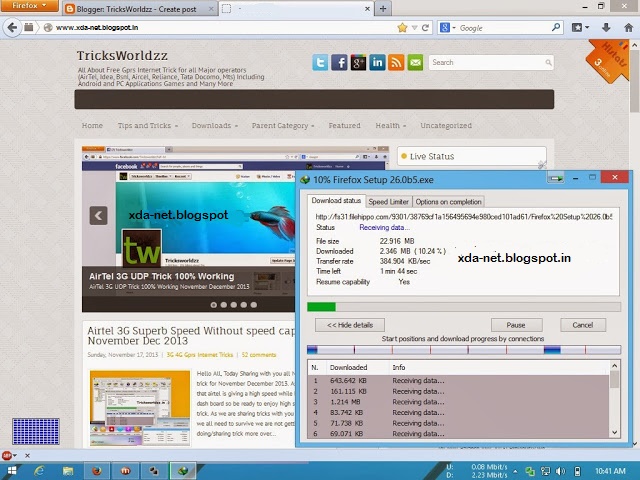
Task: Select connection row 1 with 643.642 KB
Action: (458, 380)
